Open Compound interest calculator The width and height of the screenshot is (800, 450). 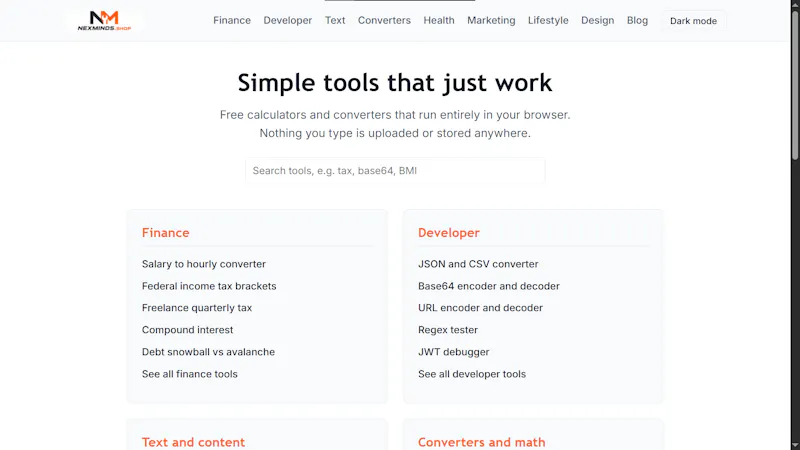pos(187,330)
